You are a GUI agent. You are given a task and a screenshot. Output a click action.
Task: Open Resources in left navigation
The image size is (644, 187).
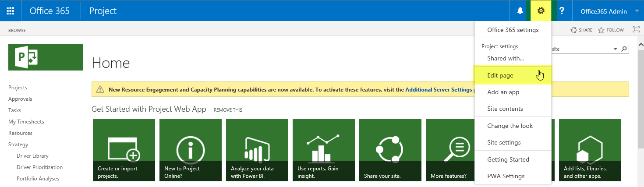point(20,133)
